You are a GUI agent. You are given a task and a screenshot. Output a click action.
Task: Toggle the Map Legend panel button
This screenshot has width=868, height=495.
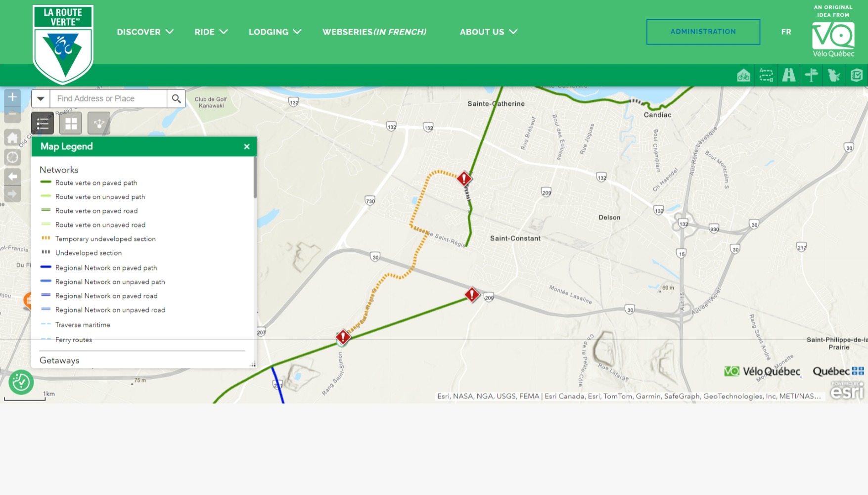pos(43,123)
